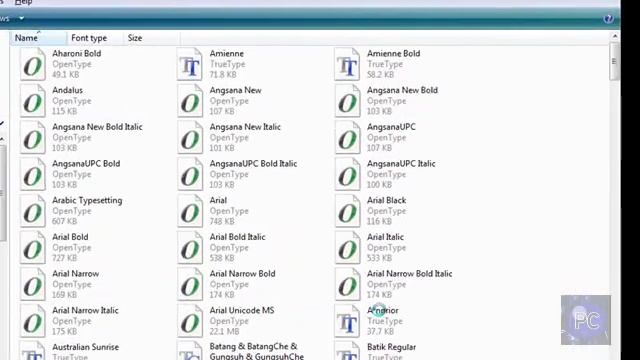The width and height of the screenshot is (640, 360).
Task: Choose the Arial Black font icon
Action: coord(347,211)
